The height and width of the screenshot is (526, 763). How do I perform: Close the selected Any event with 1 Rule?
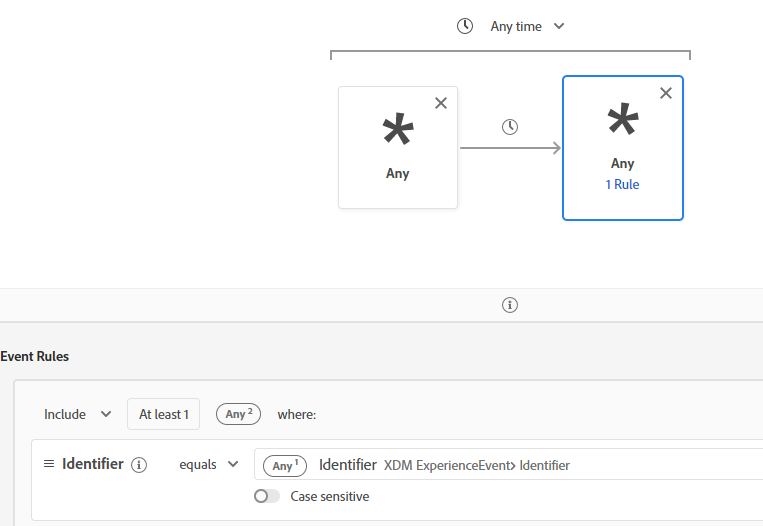tap(666, 93)
